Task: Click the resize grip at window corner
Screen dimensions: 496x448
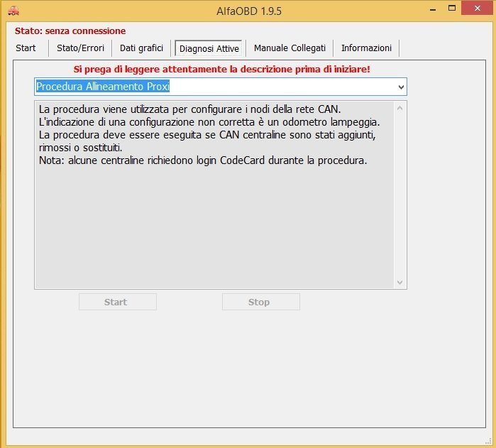Action: 488,440
